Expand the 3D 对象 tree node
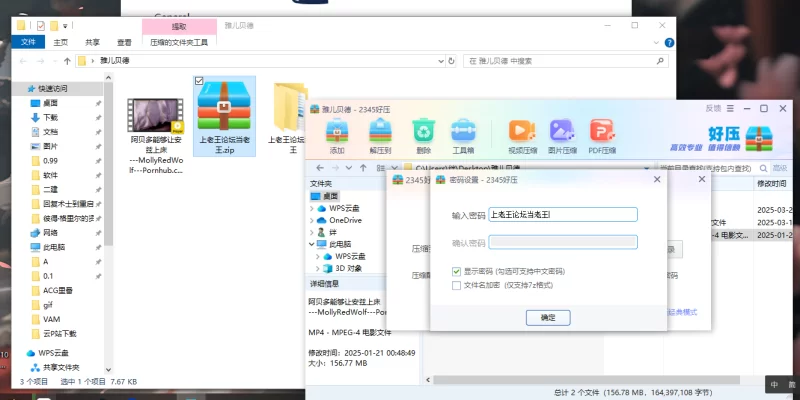The width and height of the screenshot is (800, 400). [x=318, y=268]
